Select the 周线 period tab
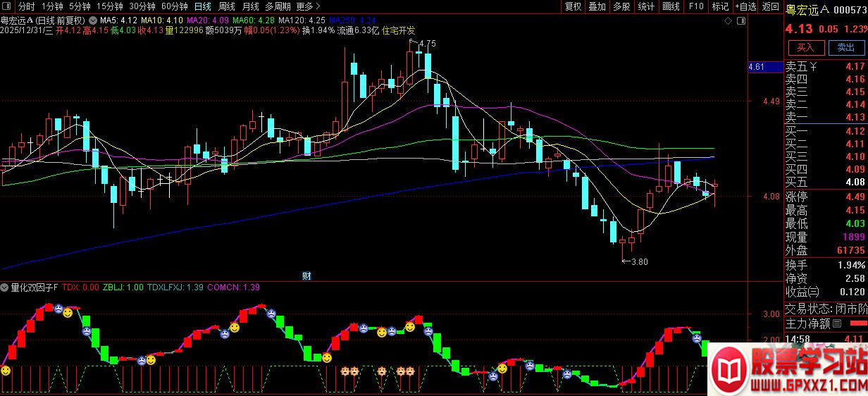 pyautogui.click(x=226, y=6)
